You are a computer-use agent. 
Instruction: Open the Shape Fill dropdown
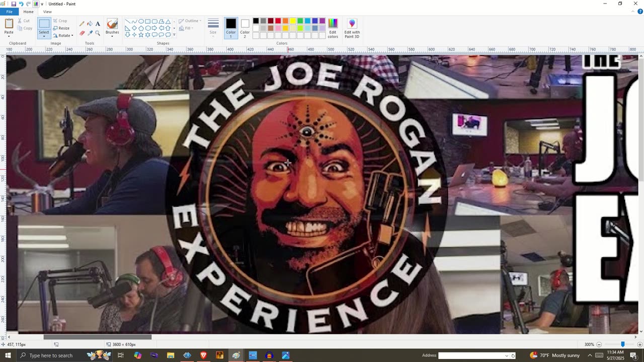click(x=185, y=28)
